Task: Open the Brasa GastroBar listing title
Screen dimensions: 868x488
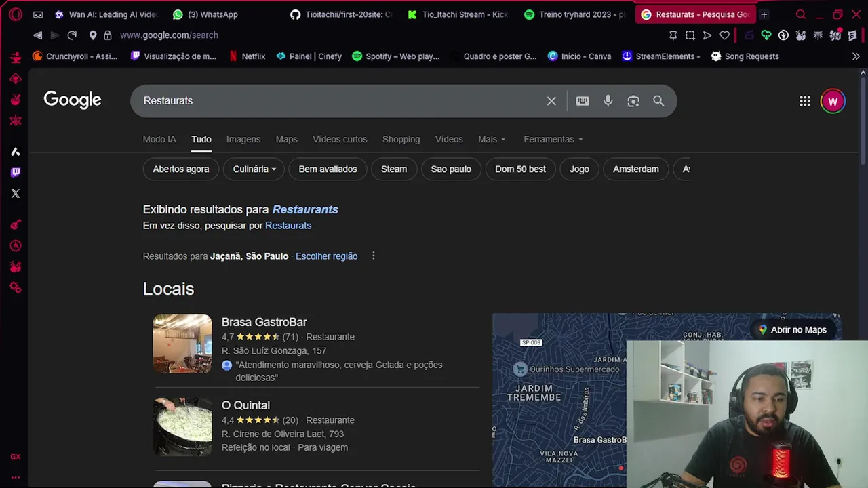Action: click(264, 322)
